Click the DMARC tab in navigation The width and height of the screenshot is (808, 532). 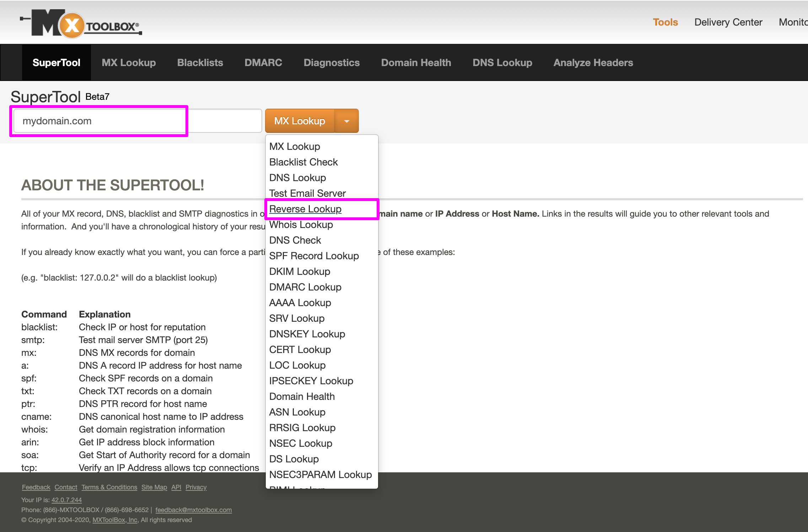263,63
